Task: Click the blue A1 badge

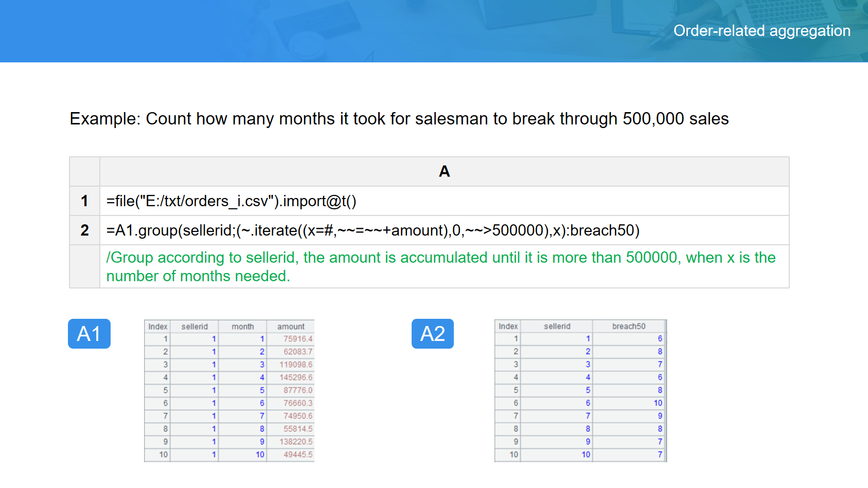Action: point(89,334)
